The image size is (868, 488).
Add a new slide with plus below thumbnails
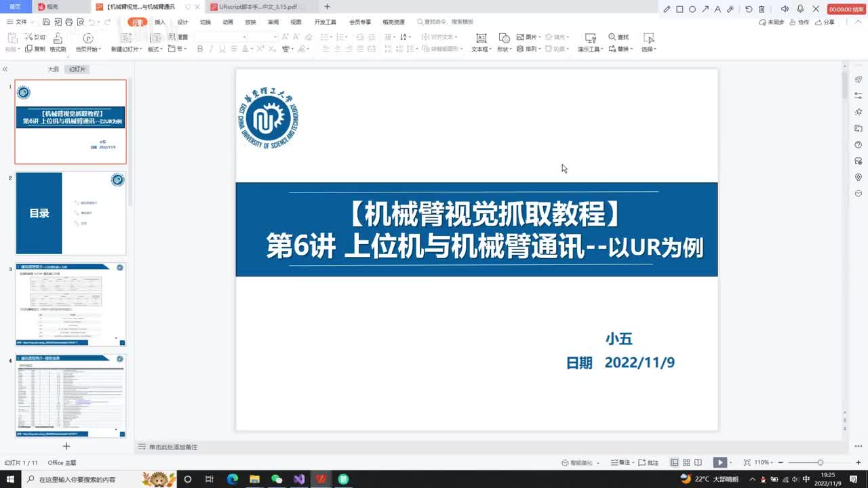coord(66,446)
